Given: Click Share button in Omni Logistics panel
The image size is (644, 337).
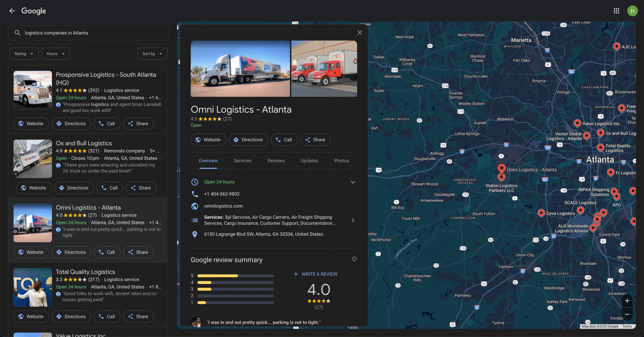Looking at the screenshot, I should 315,140.
